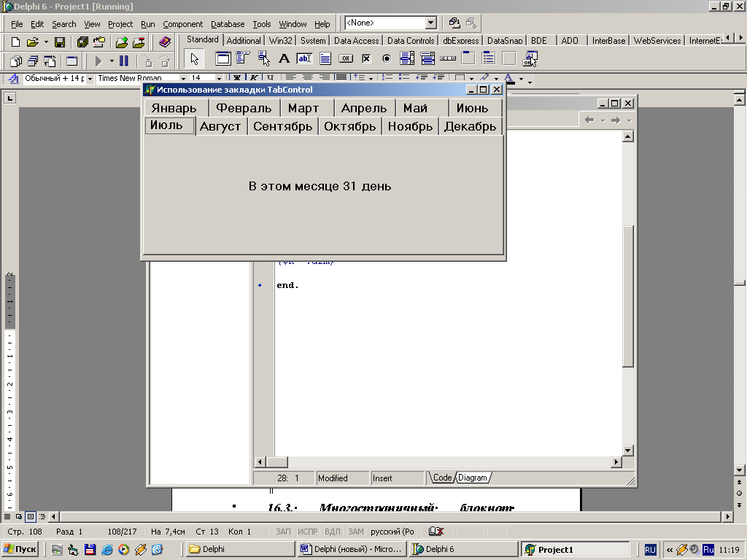Screen dimensions: 747x560
Task: Select the ListBox component icon
Action: coord(407,58)
